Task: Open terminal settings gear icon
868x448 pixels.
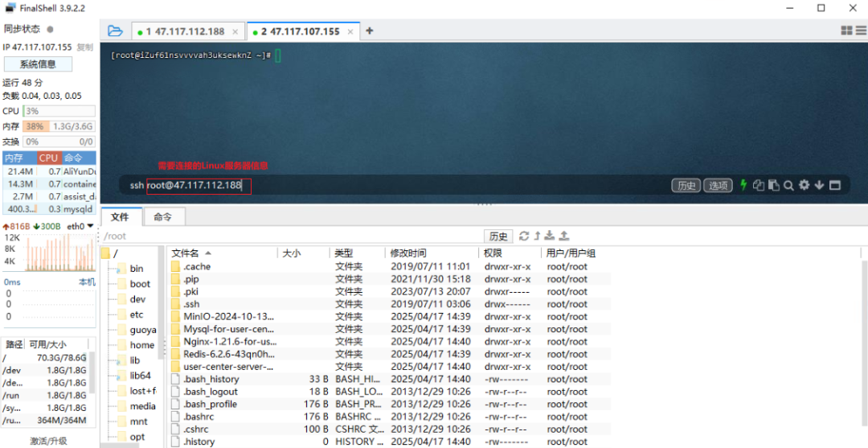Action: tap(804, 185)
